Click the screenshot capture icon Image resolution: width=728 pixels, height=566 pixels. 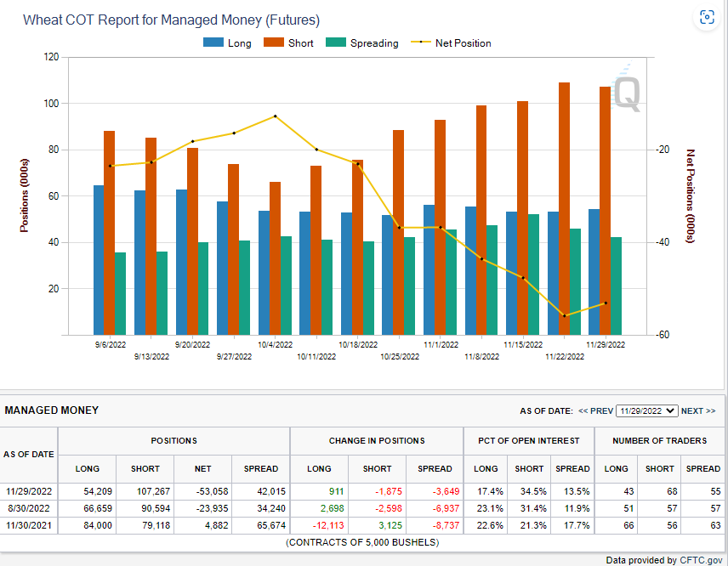707,18
